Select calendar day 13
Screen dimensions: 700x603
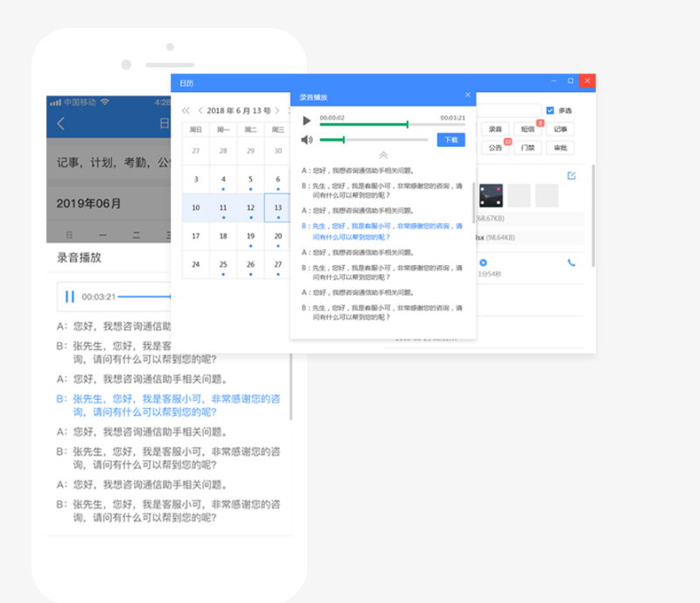coord(277,207)
